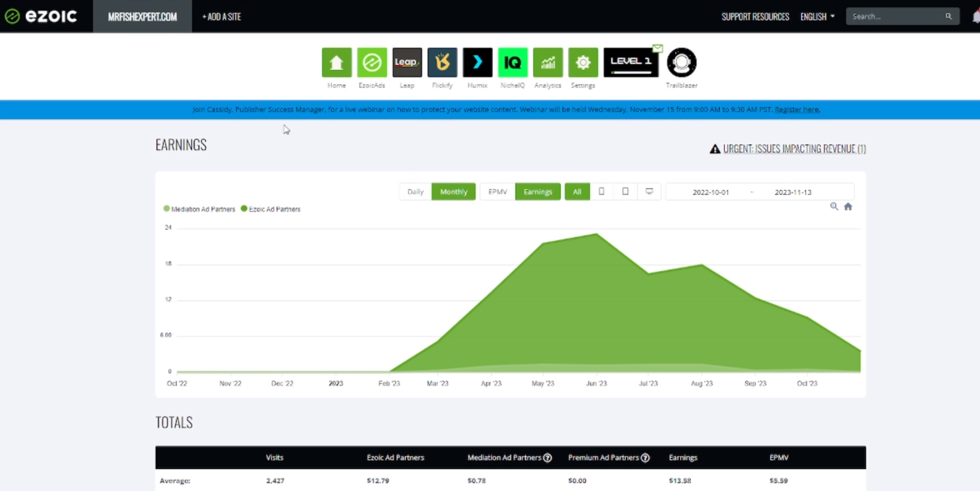
Task: Sort by EPMV column header
Action: coord(779,458)
